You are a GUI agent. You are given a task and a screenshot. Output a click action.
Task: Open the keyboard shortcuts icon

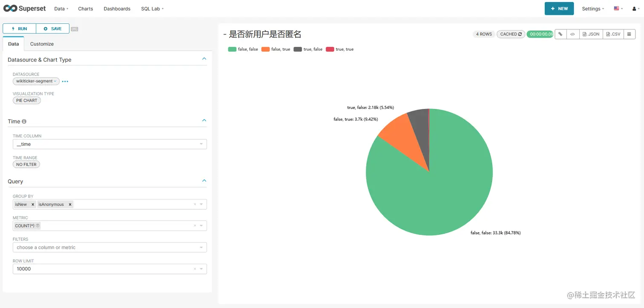pyautogui.click(x=75, y=29)
